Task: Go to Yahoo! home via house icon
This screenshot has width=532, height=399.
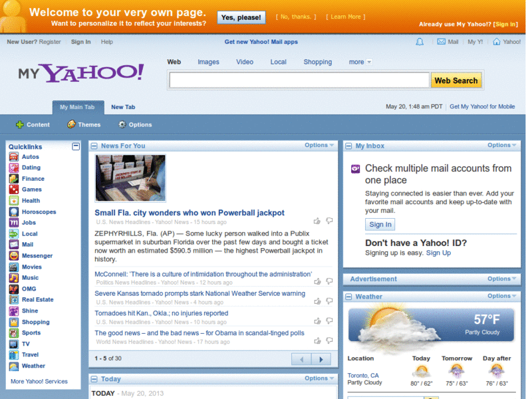Action: (x=496, y=42)
